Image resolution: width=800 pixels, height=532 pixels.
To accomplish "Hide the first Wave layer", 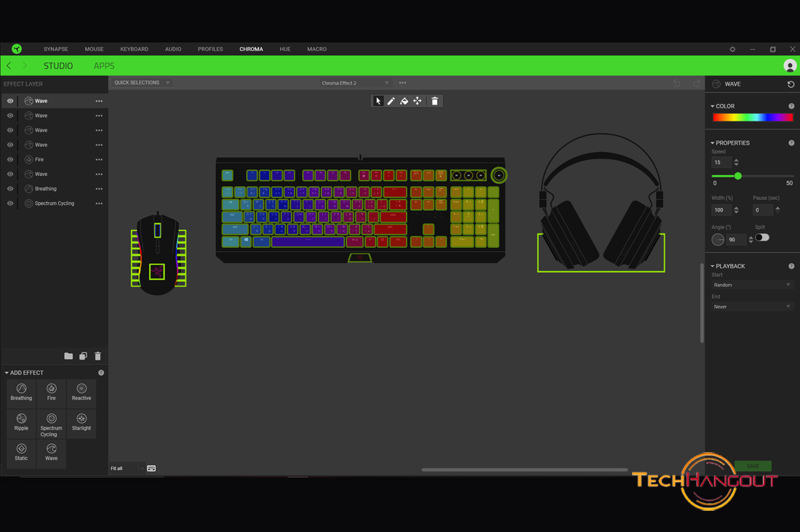I will point(10,101).
